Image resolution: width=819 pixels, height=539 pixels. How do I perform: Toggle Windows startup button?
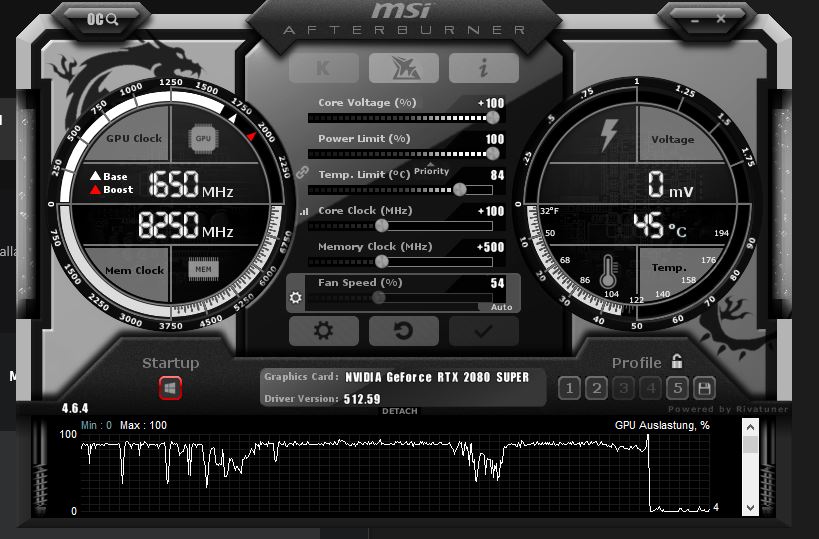[x=170, y=388]
